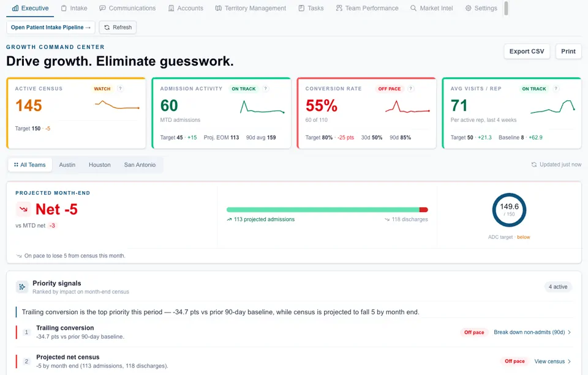Click the Communications chat bubble icon
The height and width of the screenshot is (375, 588).
coord(102,8)
